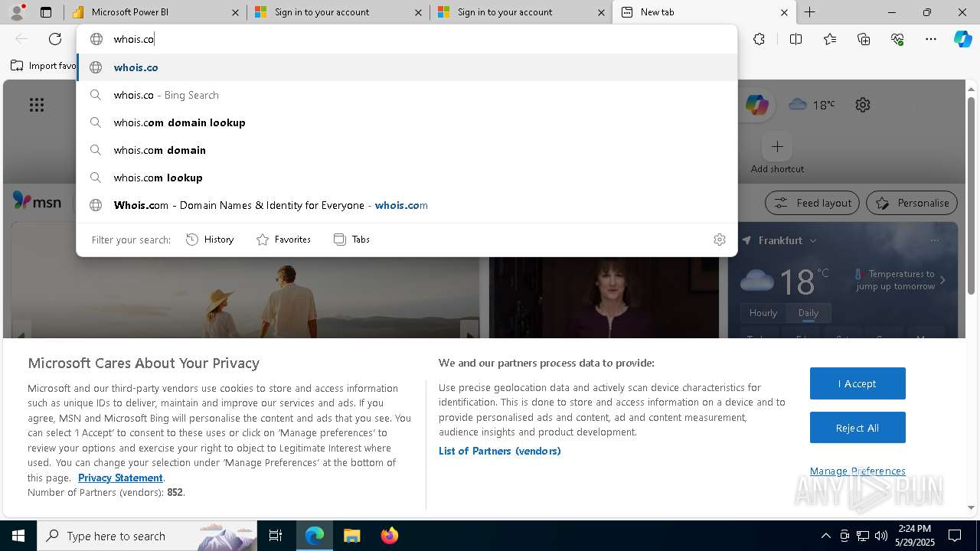Open Split screen icon in the toolbar

(x=795, y=39)
